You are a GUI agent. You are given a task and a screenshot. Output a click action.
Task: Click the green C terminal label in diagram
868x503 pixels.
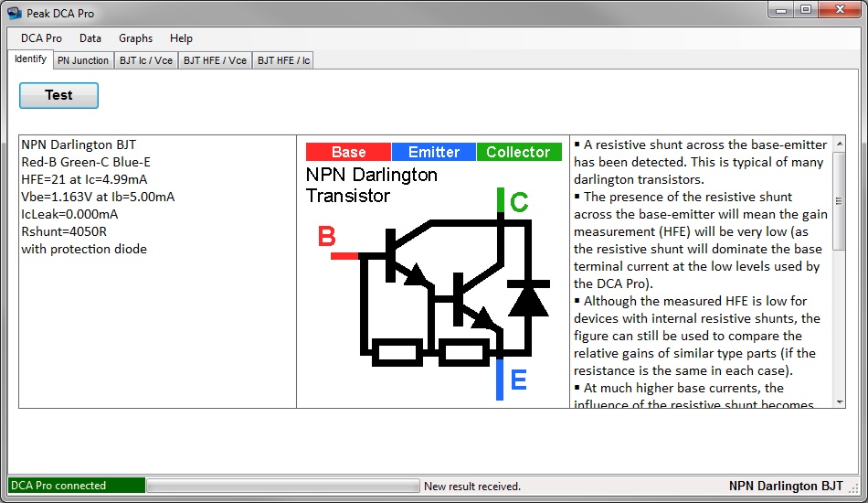519,202
